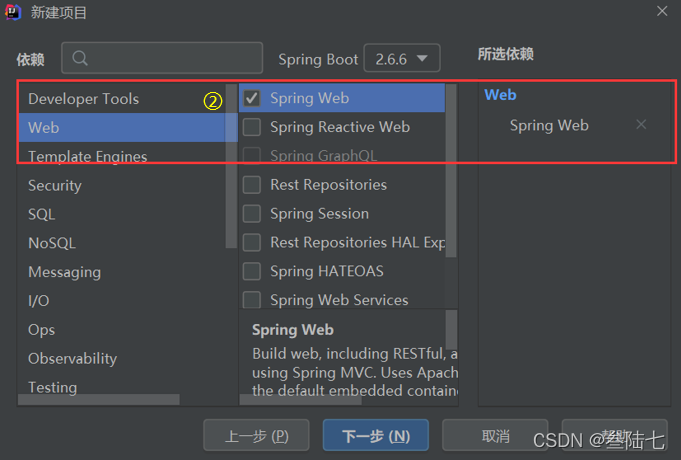Click the Web group heading in selected dependencies
Viewport: 681px width, 460px height.
point(500,95)
